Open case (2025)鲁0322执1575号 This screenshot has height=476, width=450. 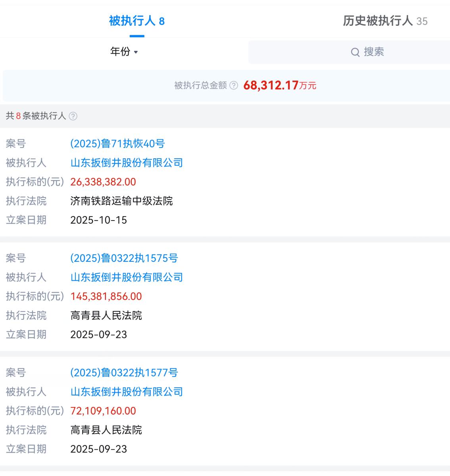(124, 258)
